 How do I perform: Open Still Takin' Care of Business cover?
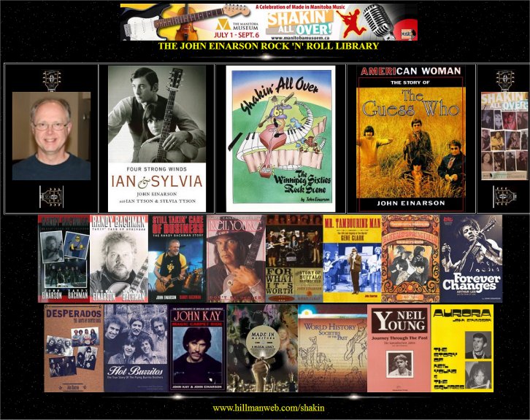click(x=177, y=258)
